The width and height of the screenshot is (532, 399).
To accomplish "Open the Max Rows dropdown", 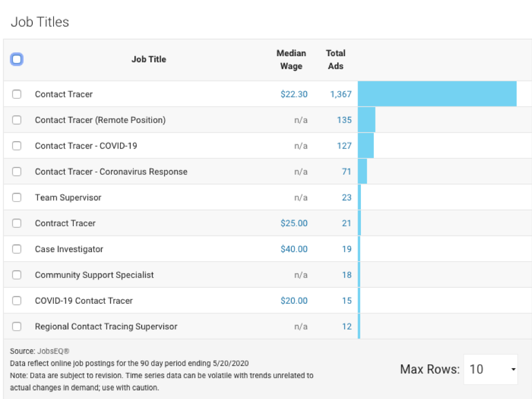I will [490, 370].
